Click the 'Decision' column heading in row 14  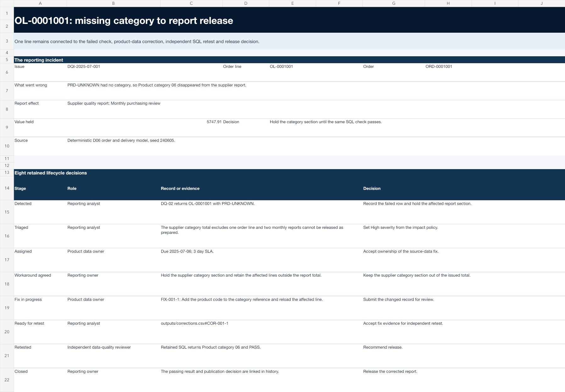pyautogui.click(x=372, y=189)
